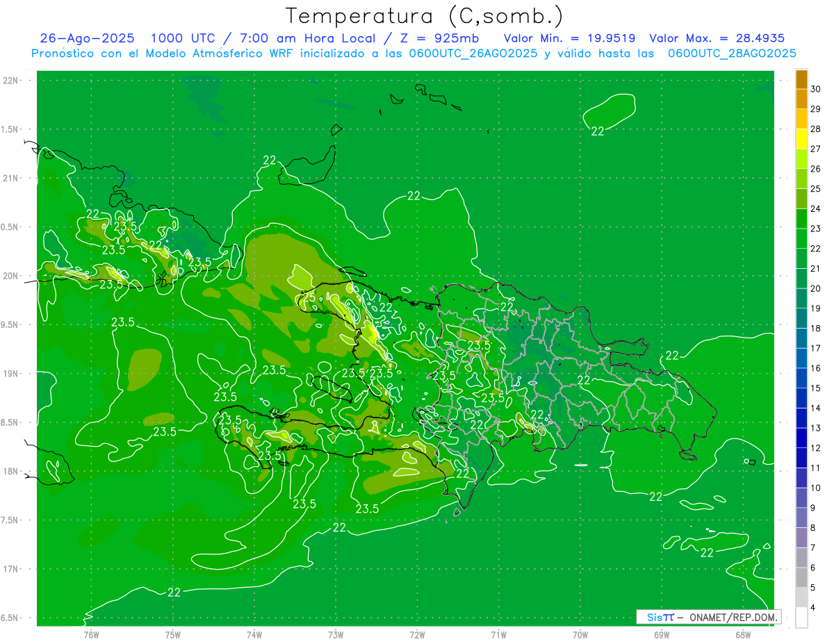This screenshot has height=644, width=834.
Task: Click the "SisTT – ONAMET/REP.DOM." credit box
Action: coord(708,617)
